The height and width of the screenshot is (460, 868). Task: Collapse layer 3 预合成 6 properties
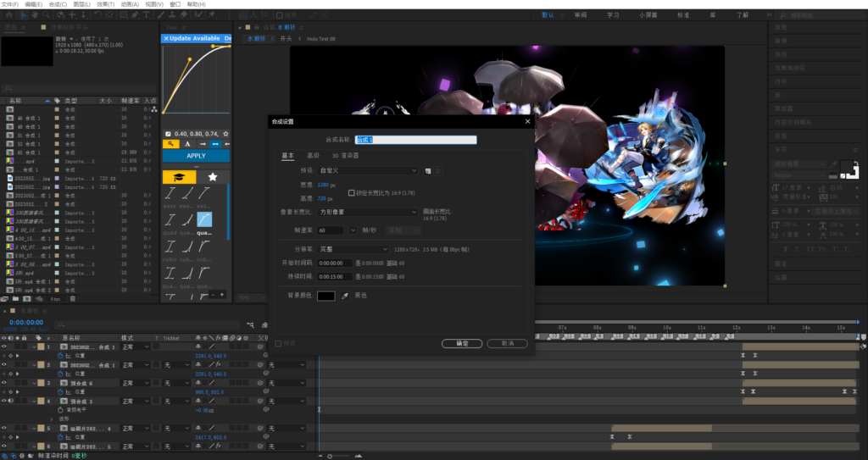pos(34,383)
